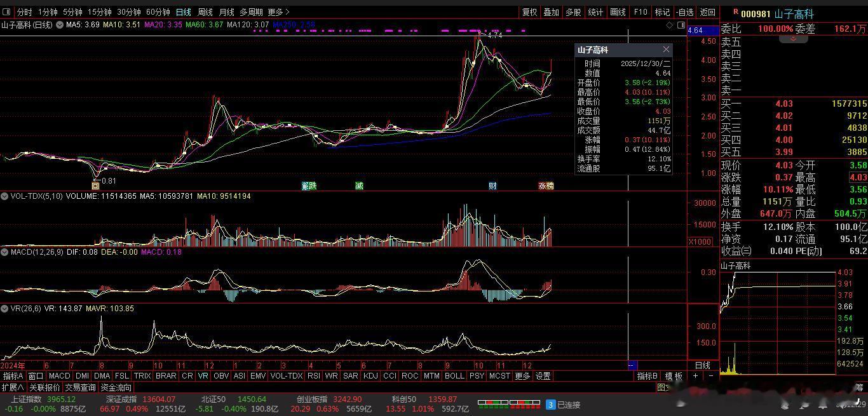Image resolution: width=868 pixels, height=416 pixels.
Task: Expand the order book chevron
Action: tap(793, 39)
